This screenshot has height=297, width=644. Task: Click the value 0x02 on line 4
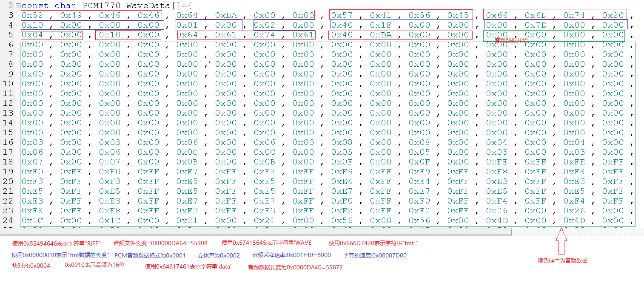point(265,25)
